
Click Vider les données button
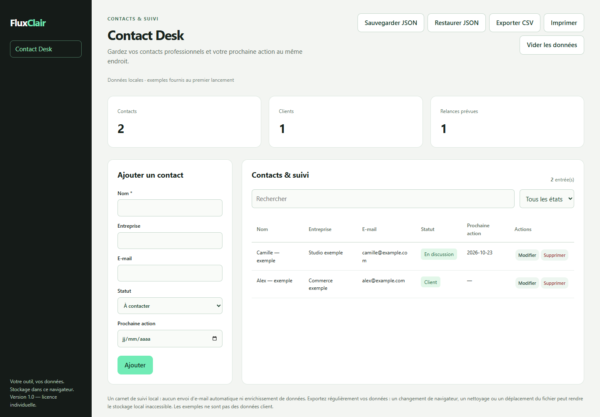point(552,45)
